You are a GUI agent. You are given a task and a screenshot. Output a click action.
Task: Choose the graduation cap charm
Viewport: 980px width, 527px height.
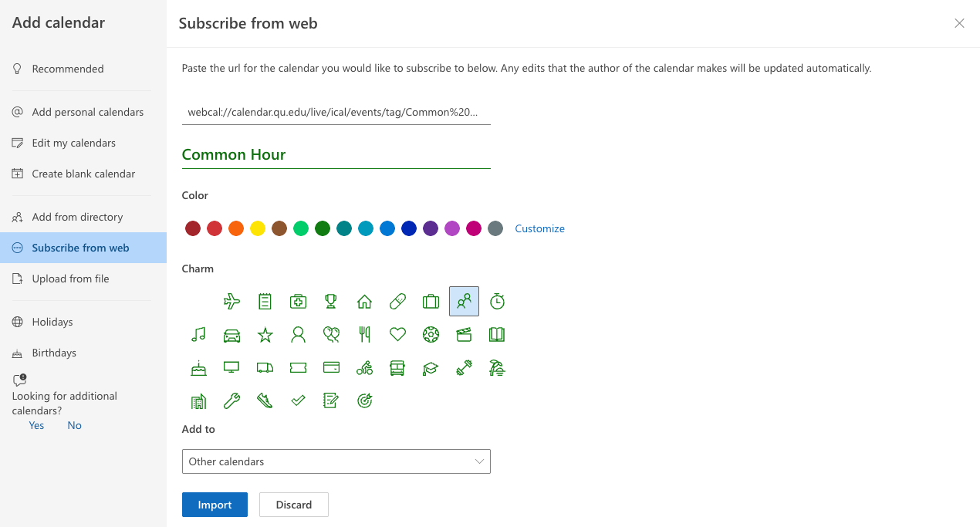[431, 369]
